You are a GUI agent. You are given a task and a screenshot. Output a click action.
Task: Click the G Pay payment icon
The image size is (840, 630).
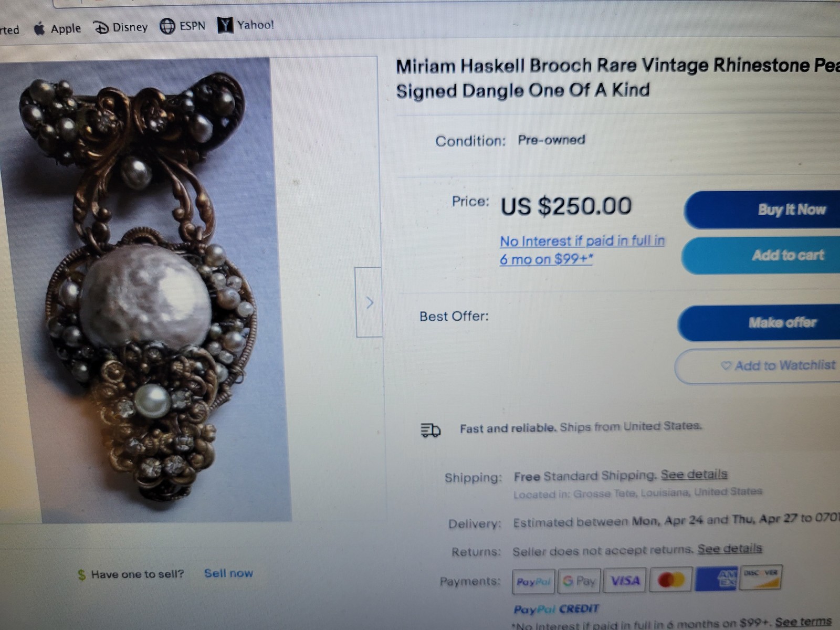579,581
